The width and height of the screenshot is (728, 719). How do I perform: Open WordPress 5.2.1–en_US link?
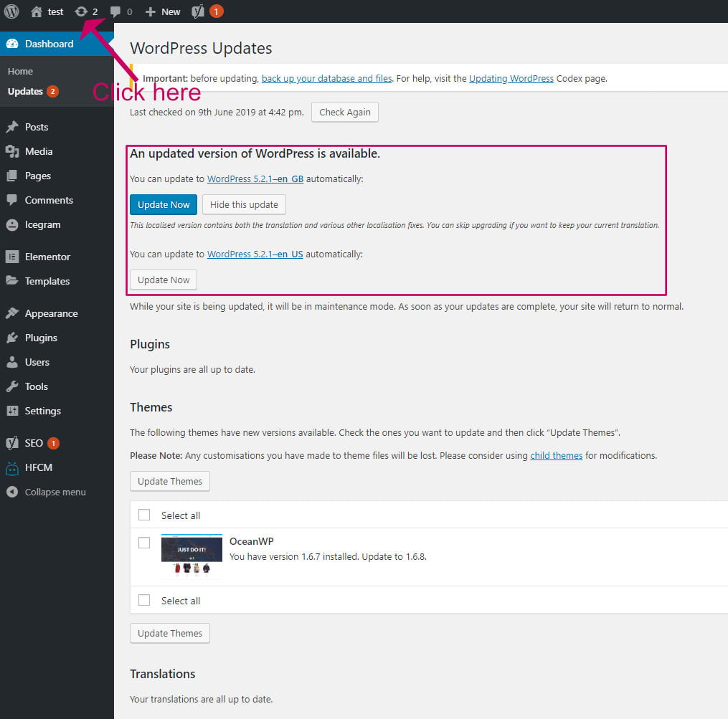(x=255, y=254)
